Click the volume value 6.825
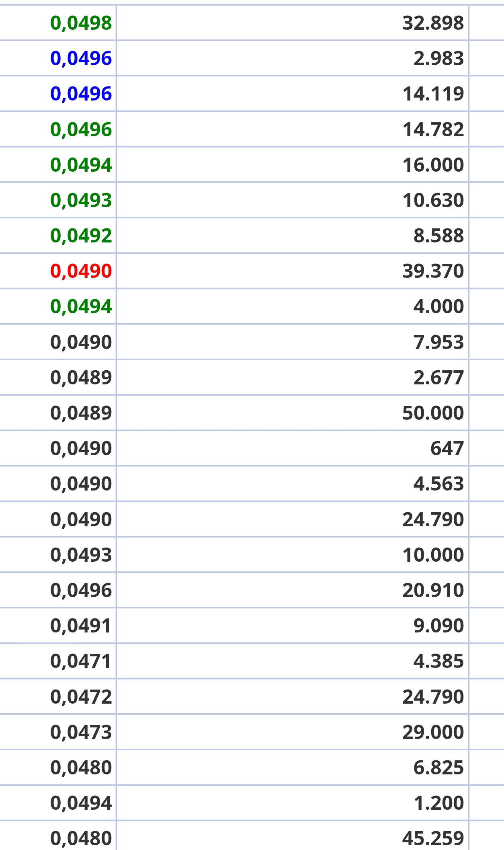This screenshot has height=850, width=504. 439,767
